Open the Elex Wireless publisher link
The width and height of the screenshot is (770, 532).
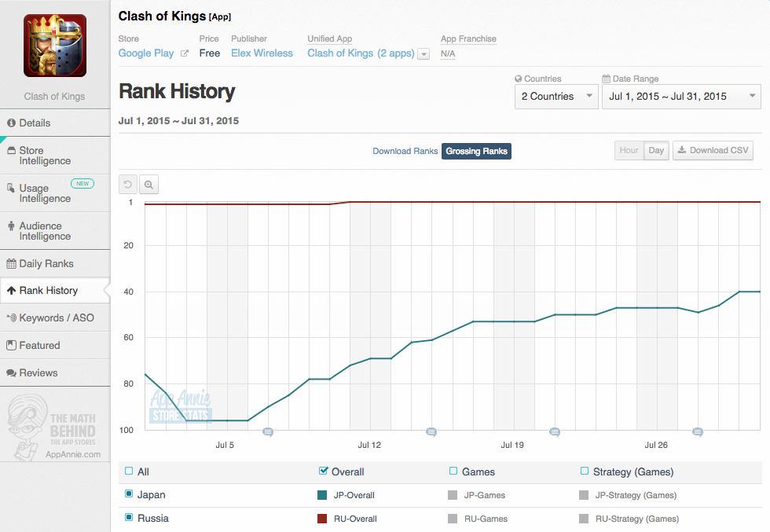pyautogui.click(x=262, y=53)
